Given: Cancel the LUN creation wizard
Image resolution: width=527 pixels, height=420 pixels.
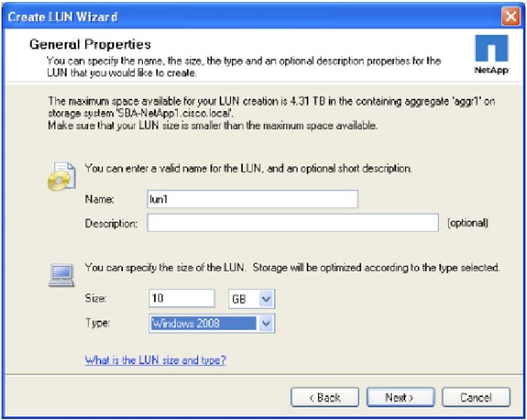Looking at the screenshot, I should pos(476,397).
